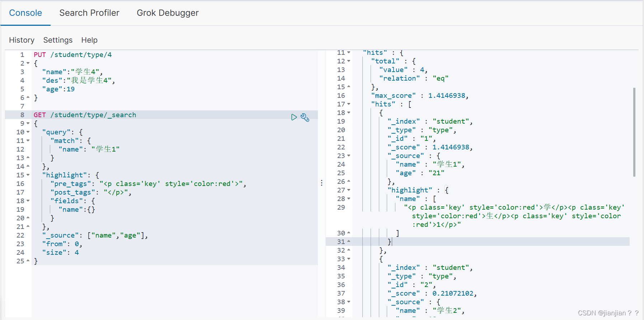
Task: Click the "value" : 4 response line
Action: coord(404,70)
